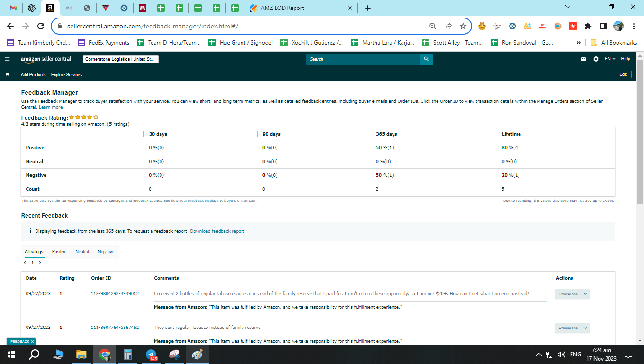
Task: Open the Chrome profile avatar
Action: 618,26
